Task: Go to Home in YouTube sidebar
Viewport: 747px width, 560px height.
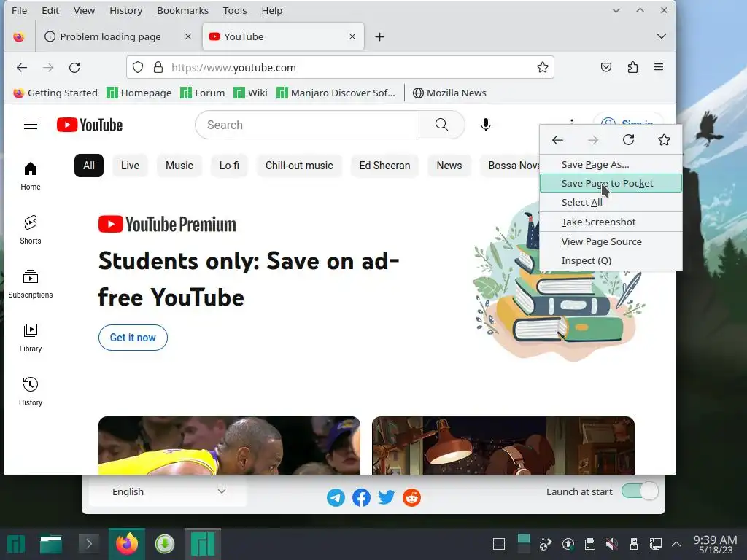Action: 31,176
